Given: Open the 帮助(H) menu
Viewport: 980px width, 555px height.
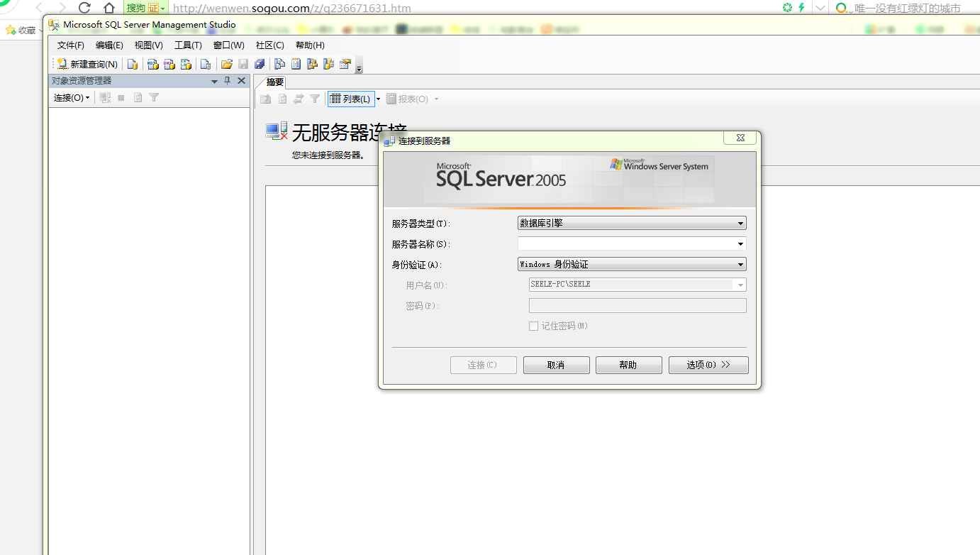Looking at the screenshot, I should pos(310,45).
